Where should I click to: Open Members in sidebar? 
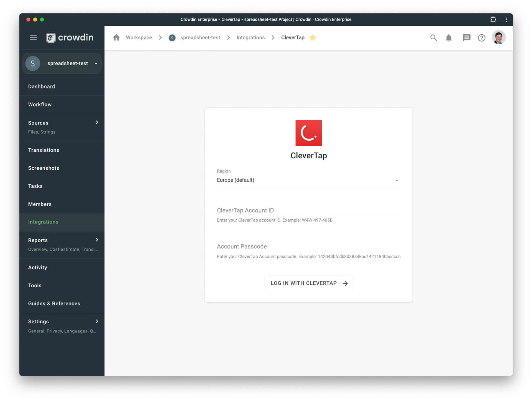(62, 204)
